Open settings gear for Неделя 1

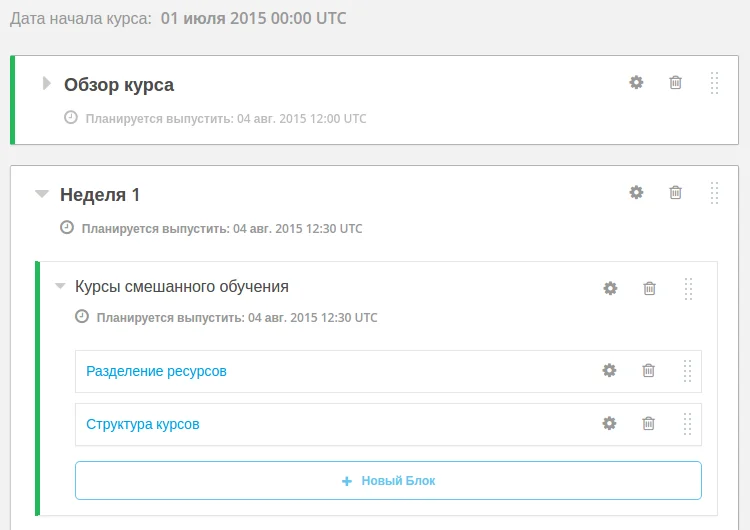click(636, 192)
